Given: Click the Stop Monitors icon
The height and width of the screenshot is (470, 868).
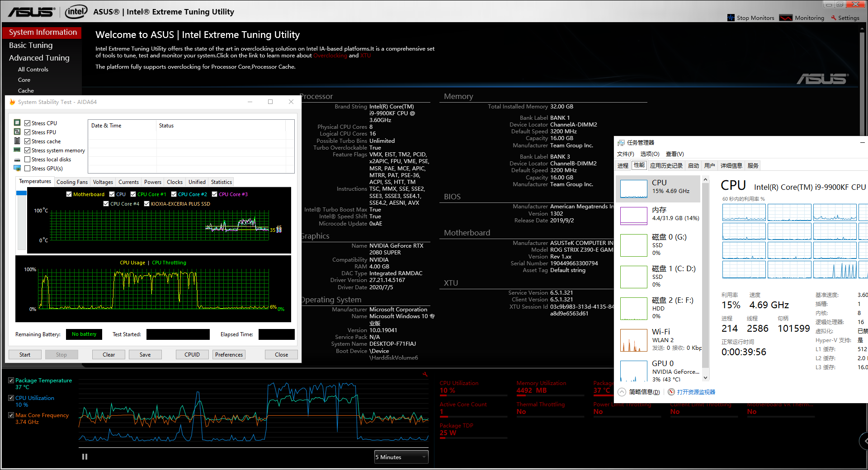Looking at the screenshot, I should [731, 18].
